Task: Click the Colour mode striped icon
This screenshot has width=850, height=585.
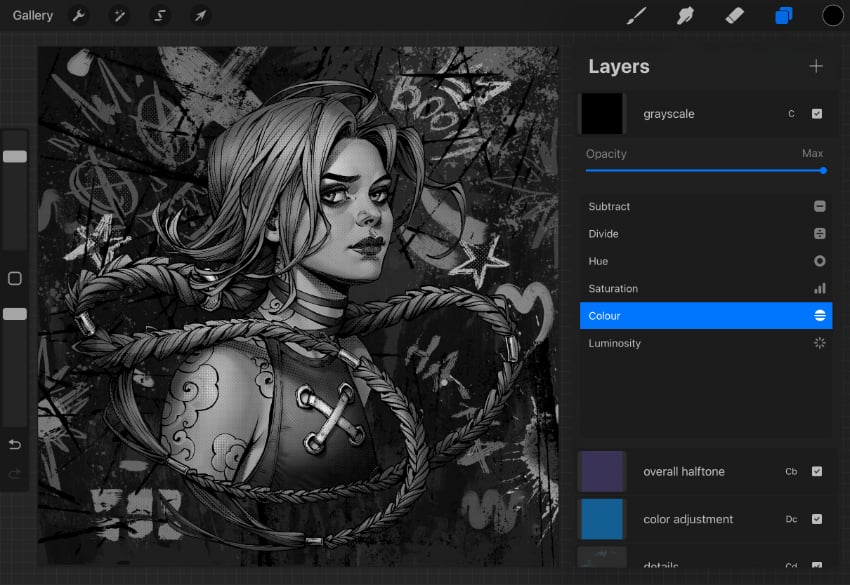Action: click(820, 316)
